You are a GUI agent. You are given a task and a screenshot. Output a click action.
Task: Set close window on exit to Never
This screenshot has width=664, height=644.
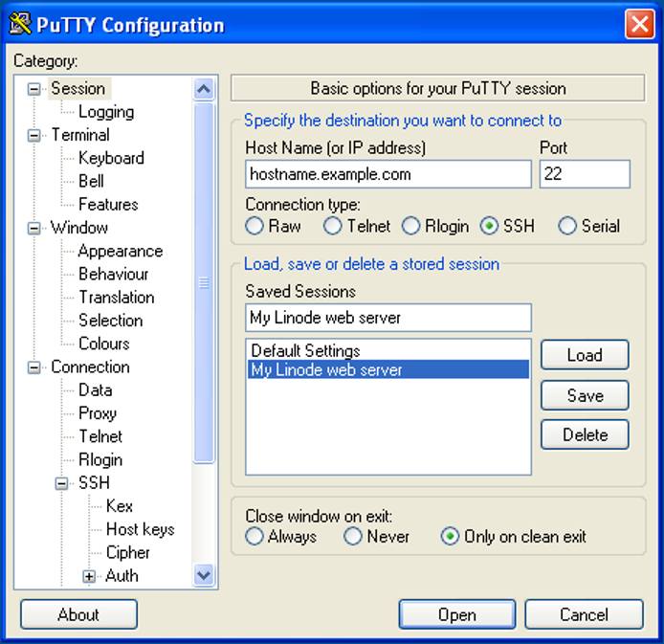[x=353, y=537]
